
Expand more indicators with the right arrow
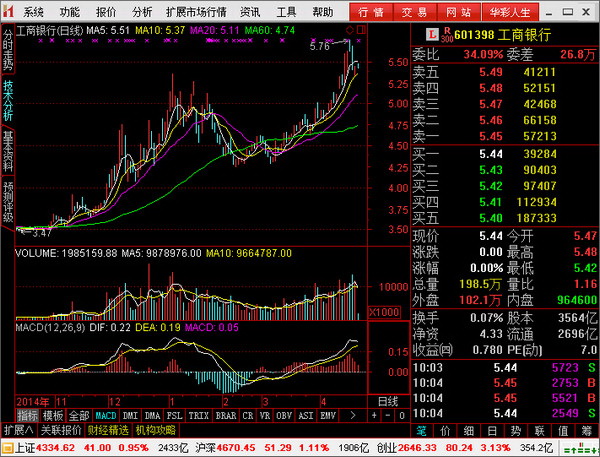(x=353, y=415)
